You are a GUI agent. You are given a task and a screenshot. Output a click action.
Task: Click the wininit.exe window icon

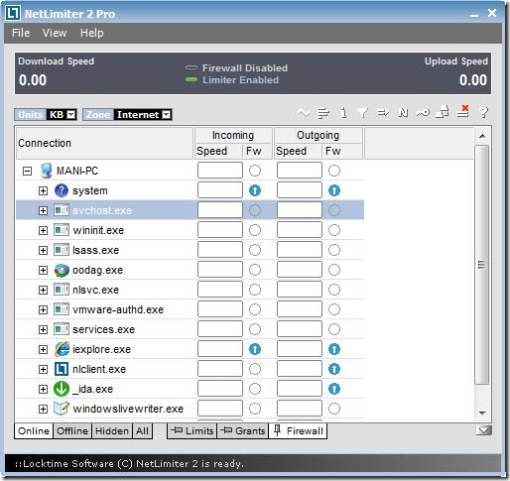(61, 230)
